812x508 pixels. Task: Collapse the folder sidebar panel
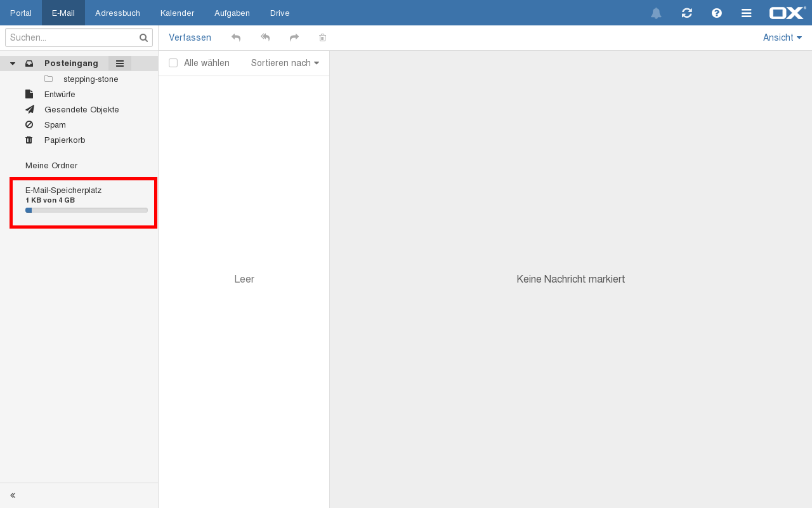pos(13,495)
